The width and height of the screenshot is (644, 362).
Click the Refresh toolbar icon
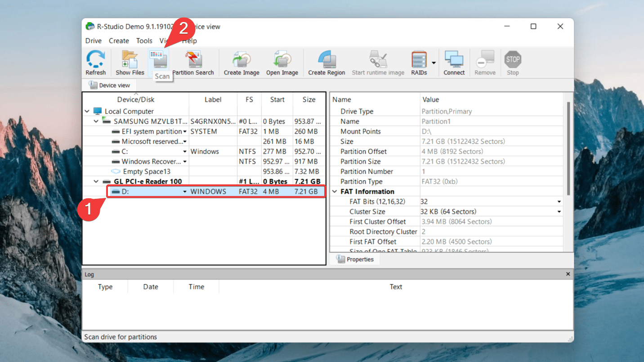95,63
